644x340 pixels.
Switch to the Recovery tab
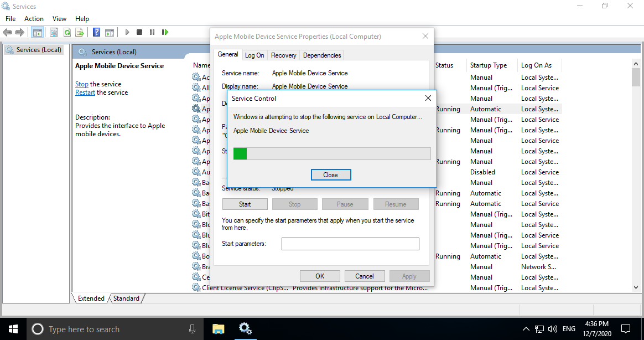pyautogui.click(x=283, y=55)
